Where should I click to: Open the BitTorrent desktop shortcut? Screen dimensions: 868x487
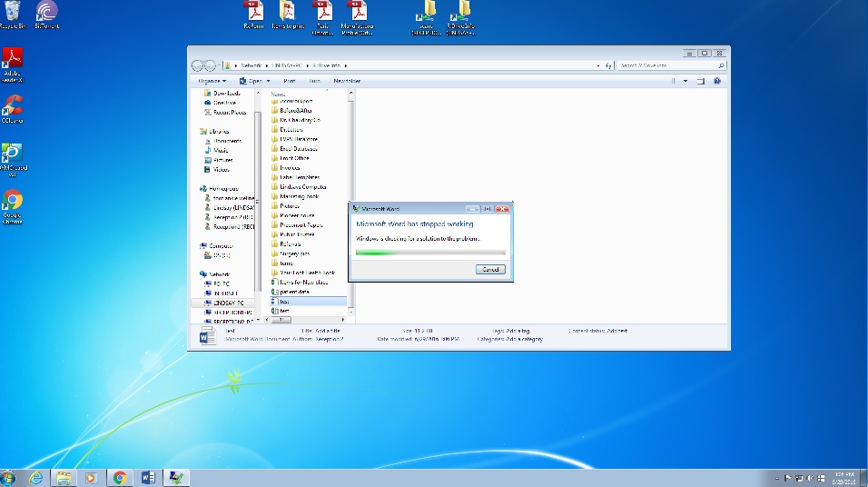click(46, 15)
